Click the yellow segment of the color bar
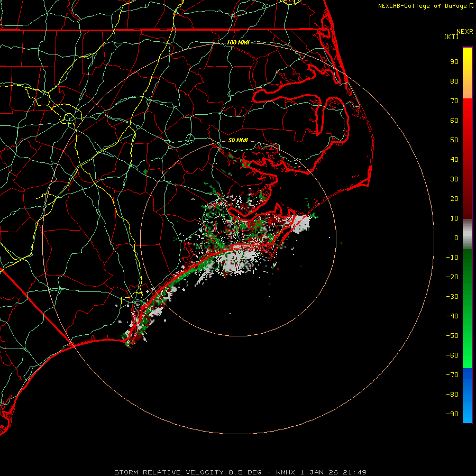 coord(467,73)
